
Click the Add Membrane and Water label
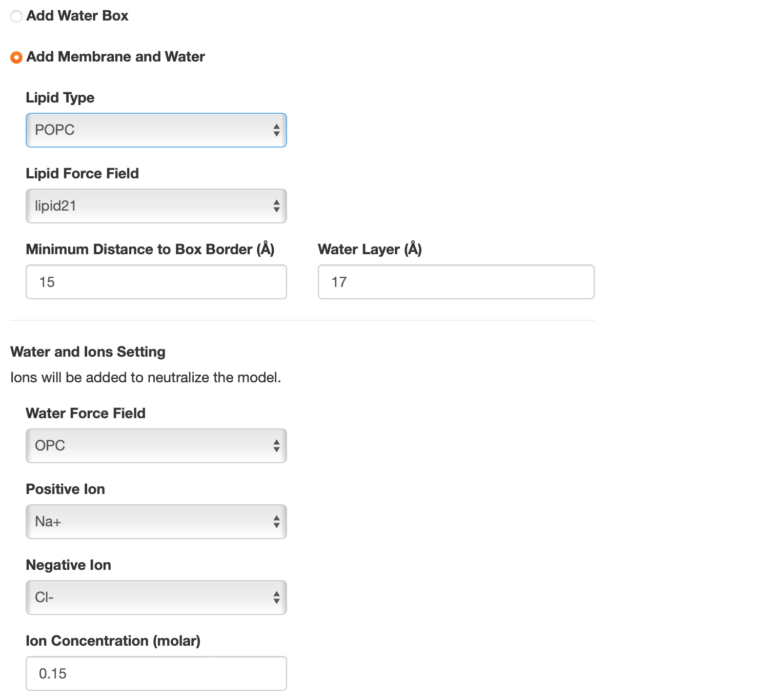116,57
